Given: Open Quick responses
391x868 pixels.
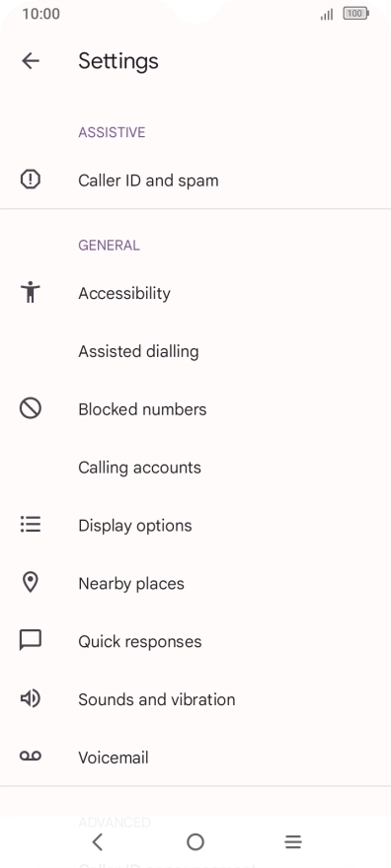Looking at the screenshot, I should pos(195,641).
